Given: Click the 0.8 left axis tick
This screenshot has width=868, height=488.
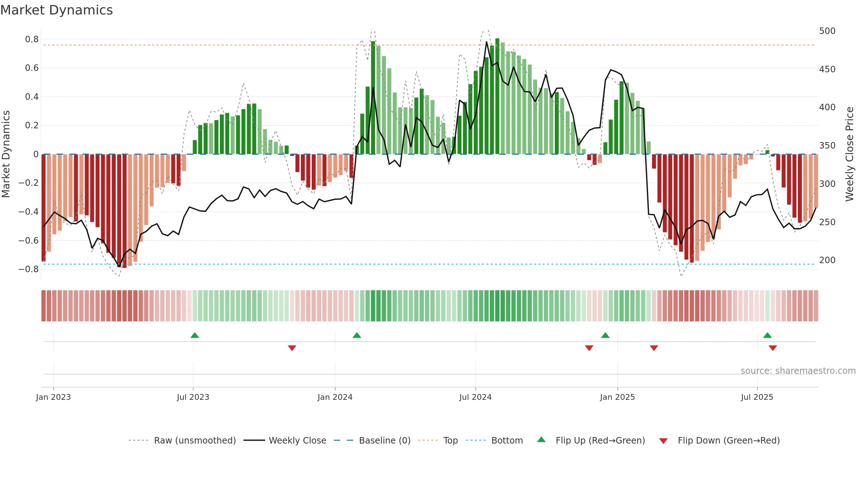Looking at the screenshot, I should coord(32,39).
